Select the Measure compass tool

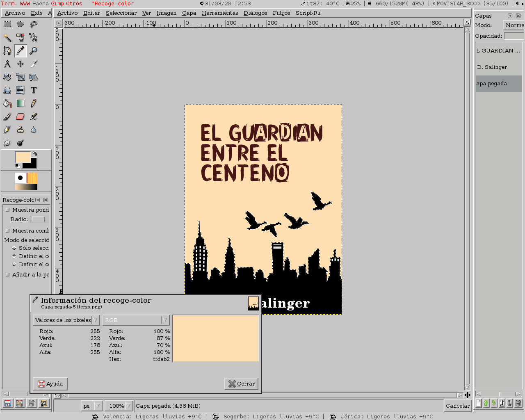(7, 64)
